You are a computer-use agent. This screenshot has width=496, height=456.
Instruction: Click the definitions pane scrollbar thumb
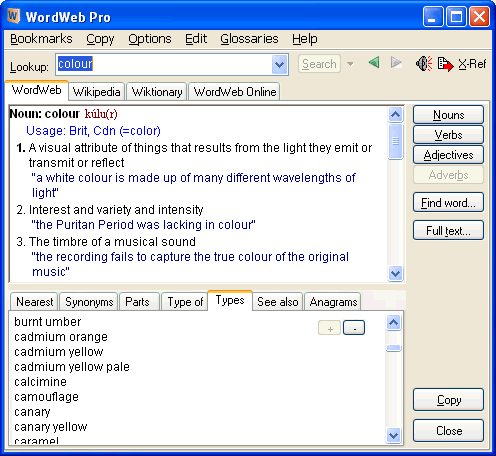click(x=395, y=141)
